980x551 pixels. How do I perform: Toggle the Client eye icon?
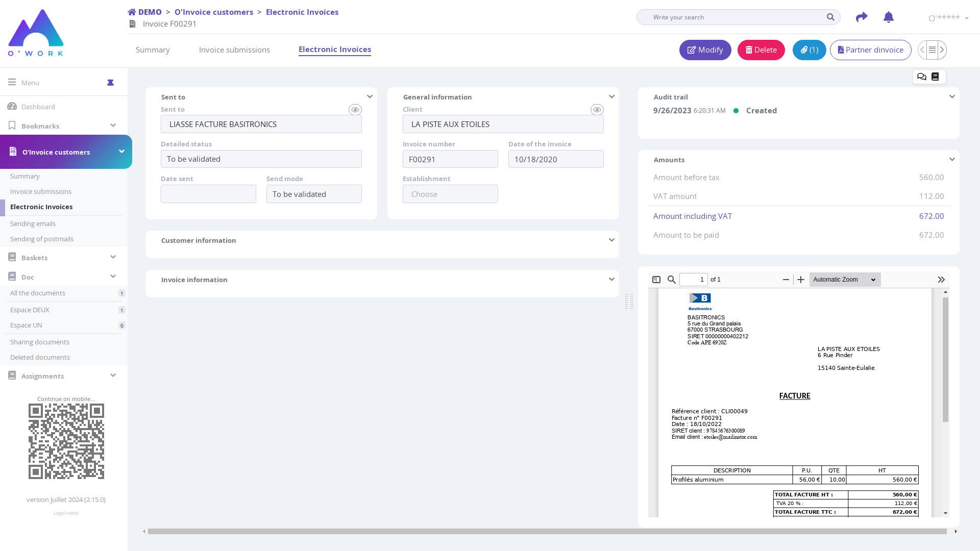click(597, 110)
